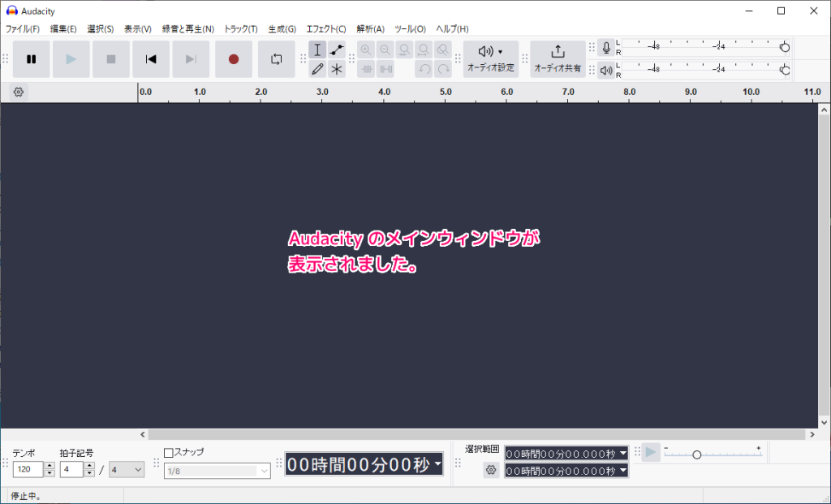The height and width of the screenshot is (504, 831).
Task: Click Fit selection to width zoom icon
Action: tap(404, 50)
